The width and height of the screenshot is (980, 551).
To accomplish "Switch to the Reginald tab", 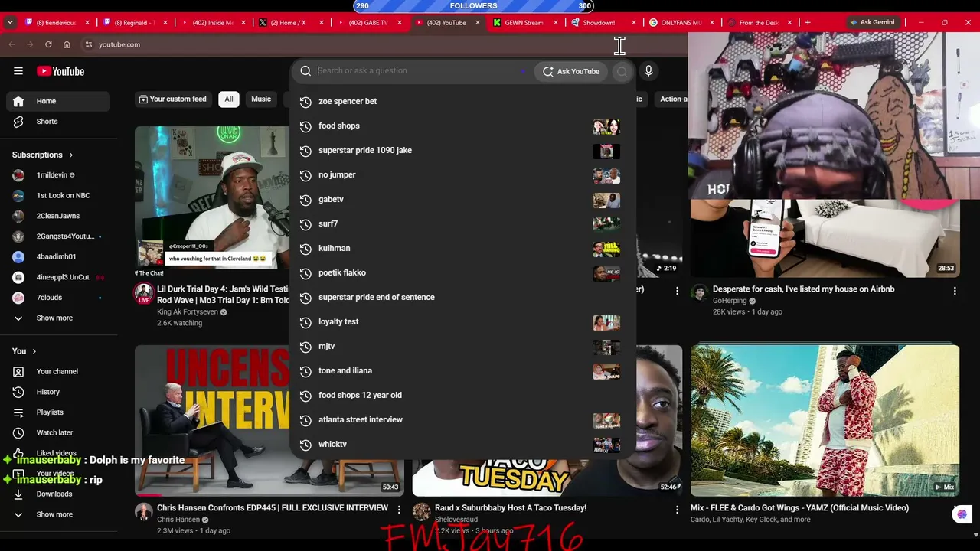I will 136,23.
